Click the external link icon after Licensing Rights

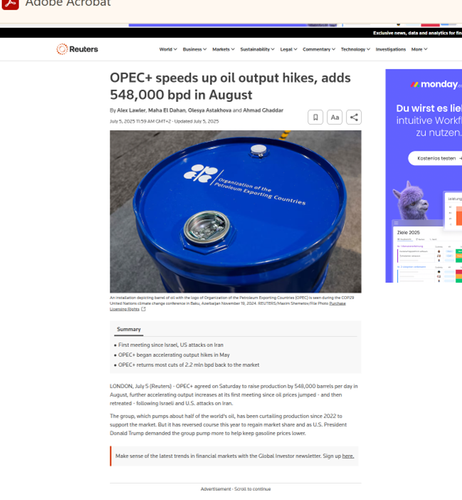click(143, 309)
